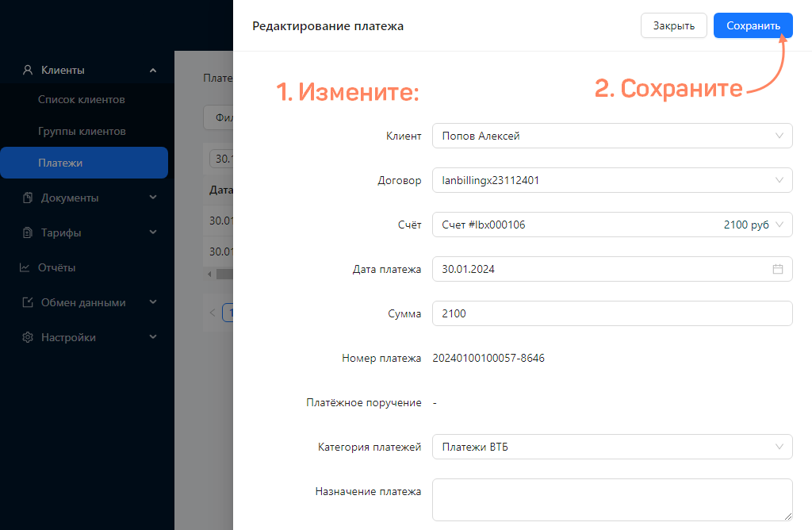Click the Категория value Платежи ВТБ
Screen dimensions: 812x530
pos(475,447)
